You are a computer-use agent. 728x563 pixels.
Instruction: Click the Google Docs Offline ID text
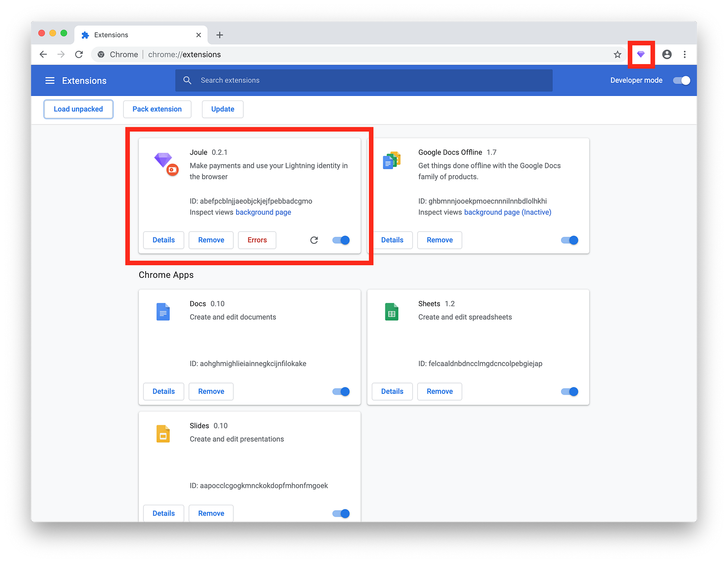[483, 201]
